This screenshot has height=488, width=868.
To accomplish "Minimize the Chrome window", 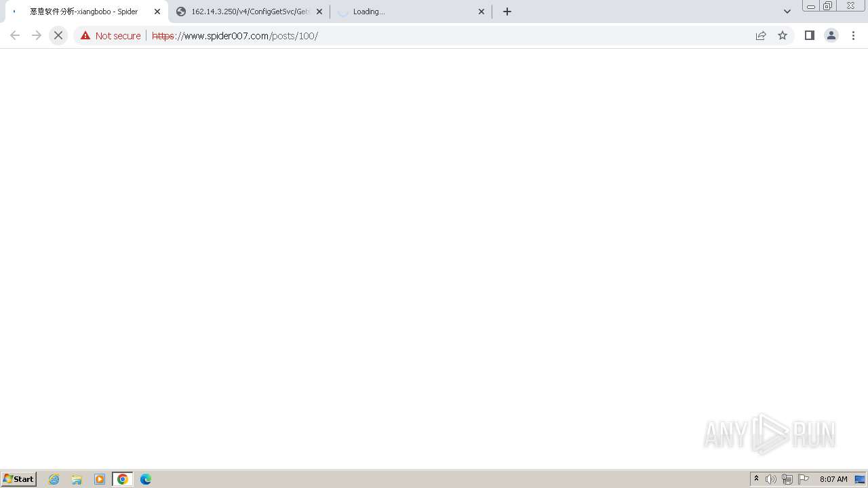I will [810, 6].
